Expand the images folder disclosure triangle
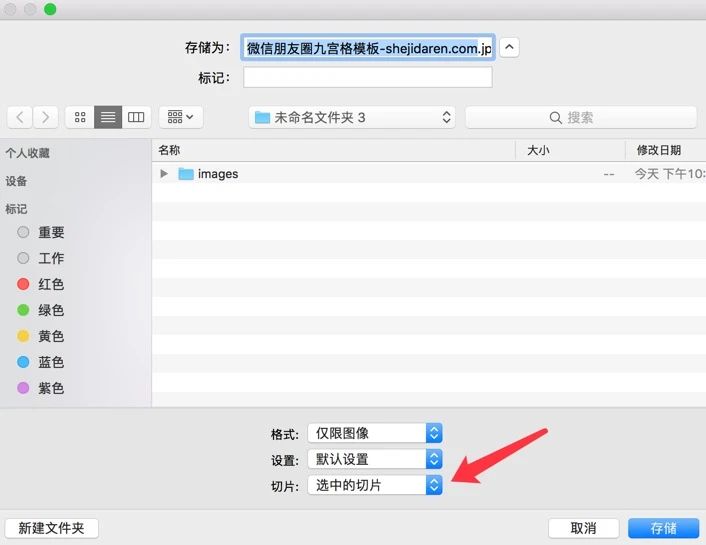 coord(164,173)
